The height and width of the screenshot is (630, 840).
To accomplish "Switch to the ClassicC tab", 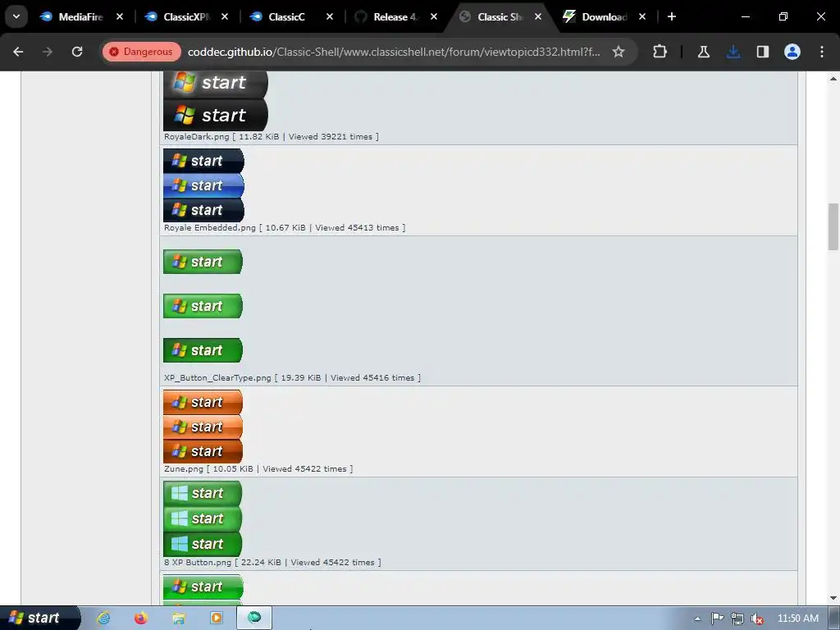I will [x=291, y=16].
